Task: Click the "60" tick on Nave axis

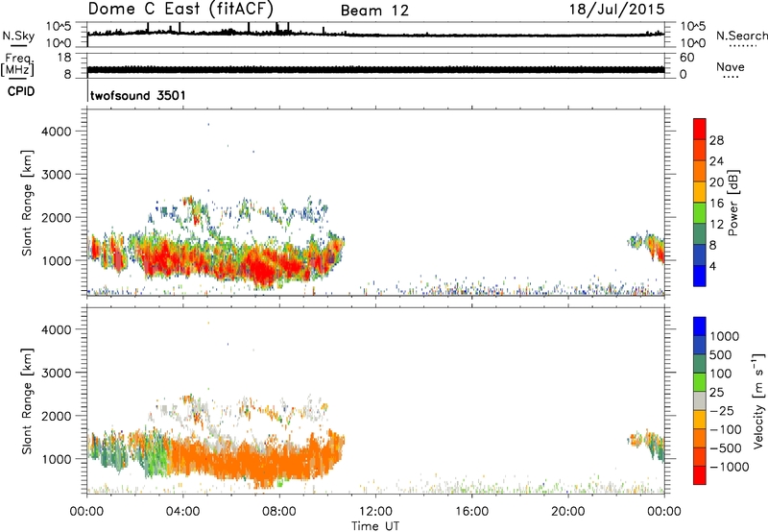Action: 686,58
